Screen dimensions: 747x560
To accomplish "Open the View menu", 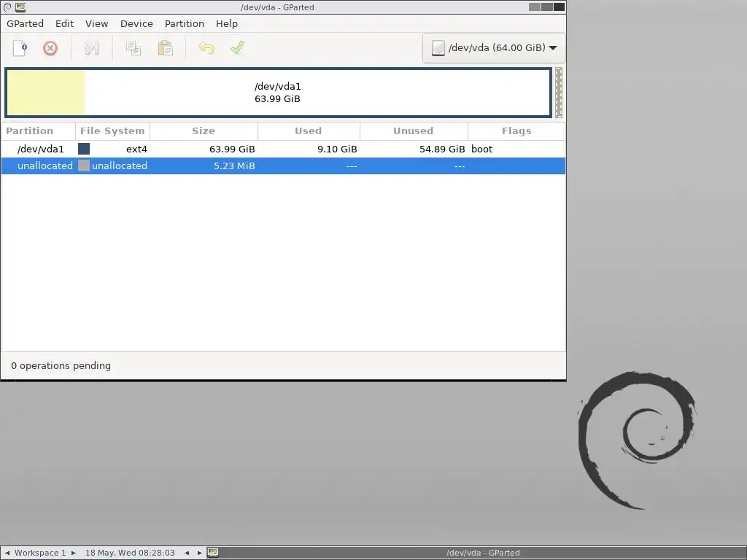I will (x=97, y=24).
